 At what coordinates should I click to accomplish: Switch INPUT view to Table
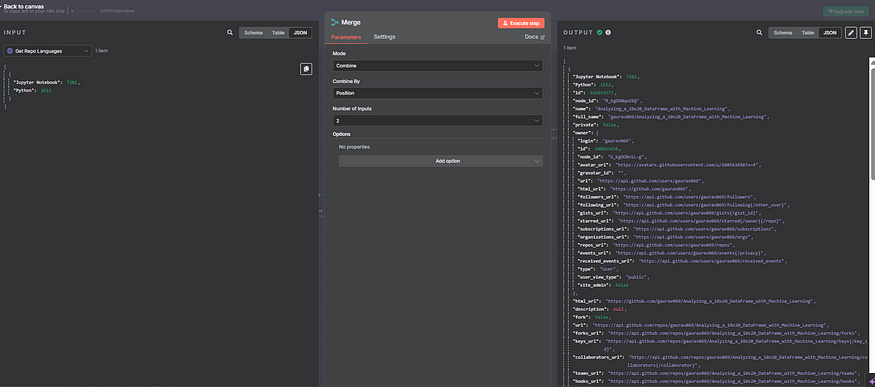278,33
